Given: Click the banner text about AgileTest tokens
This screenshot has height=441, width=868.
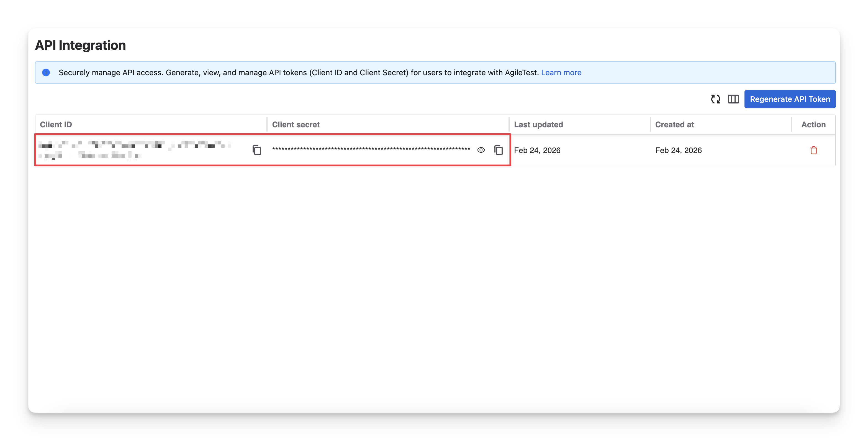Looking at the screenshot, I should [298, 72].
